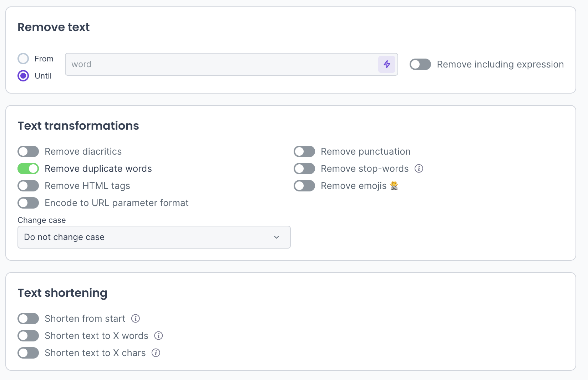
Task: Click info icon beside Shorten text to X chars
Action: click(156, 353)
